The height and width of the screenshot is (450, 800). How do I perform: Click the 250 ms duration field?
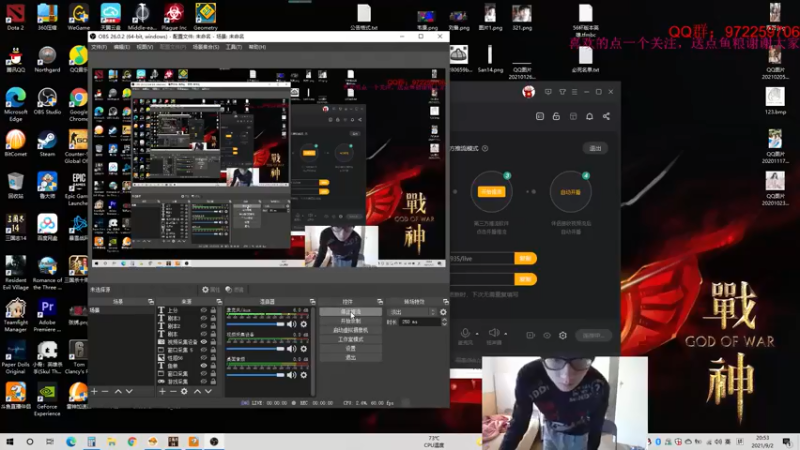(420, 322)
